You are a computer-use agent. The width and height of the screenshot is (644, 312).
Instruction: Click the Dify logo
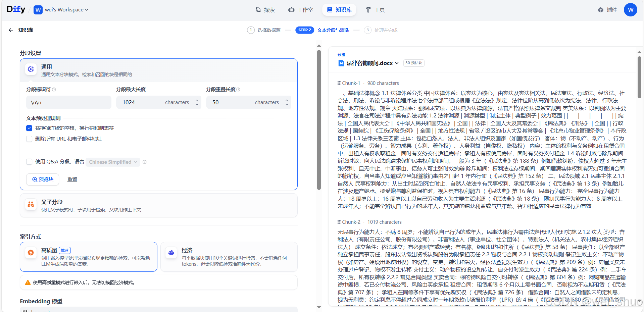(15, 9)
